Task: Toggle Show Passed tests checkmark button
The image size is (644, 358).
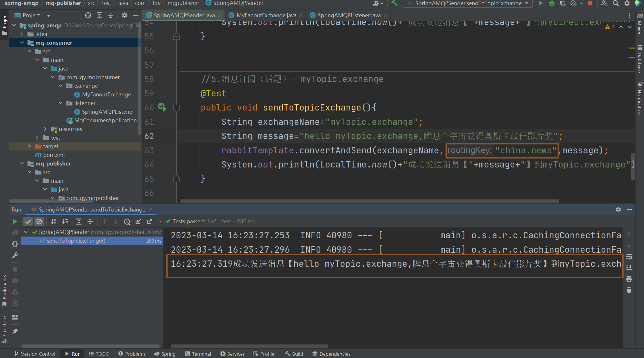Action: [x=28, y=221]
